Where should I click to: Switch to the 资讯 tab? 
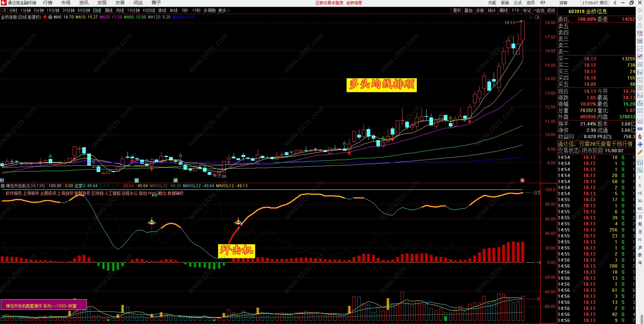coord(84,3)
